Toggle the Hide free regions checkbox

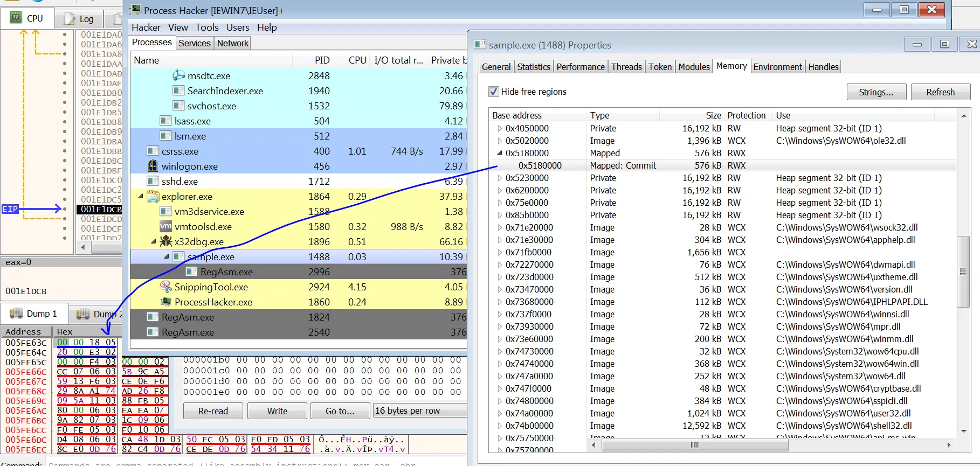click(x=494, y=92)
